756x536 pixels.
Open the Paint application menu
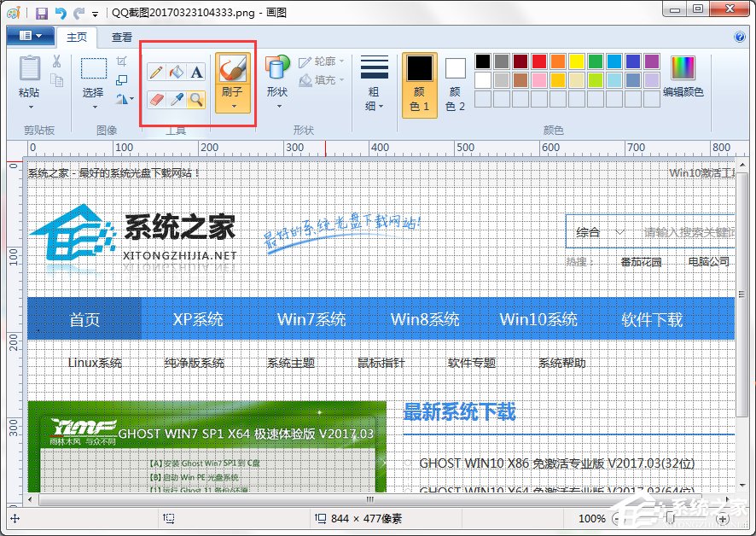[x=30, y=36]
